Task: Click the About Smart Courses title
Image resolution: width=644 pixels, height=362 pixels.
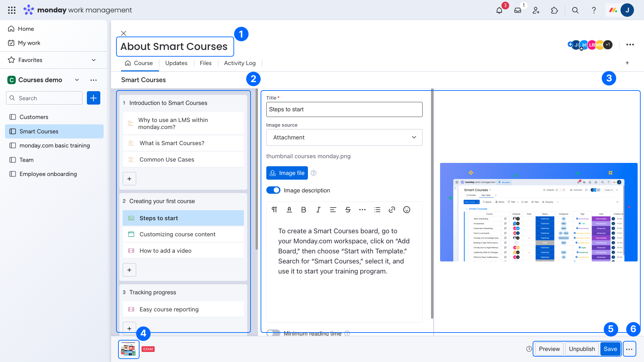Action: coord(174,47)
